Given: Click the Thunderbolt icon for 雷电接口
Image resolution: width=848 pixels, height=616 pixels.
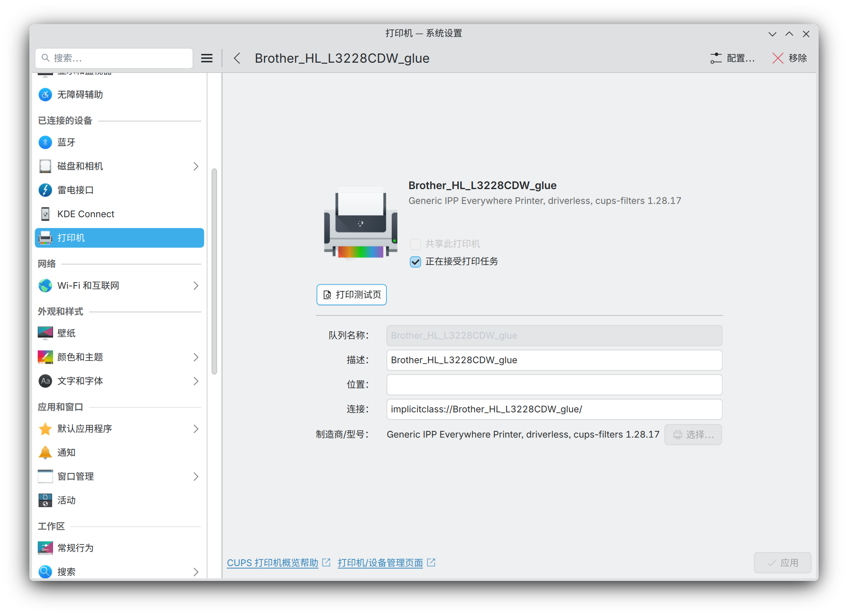Looking at the screenshot, I should (x=45, y=190).
